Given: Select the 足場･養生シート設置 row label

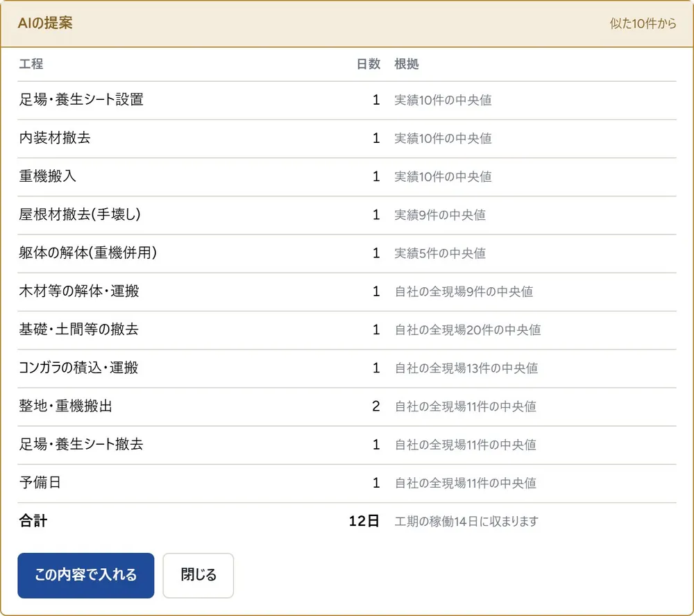Looking at the screenshot, I should [81, 100].
